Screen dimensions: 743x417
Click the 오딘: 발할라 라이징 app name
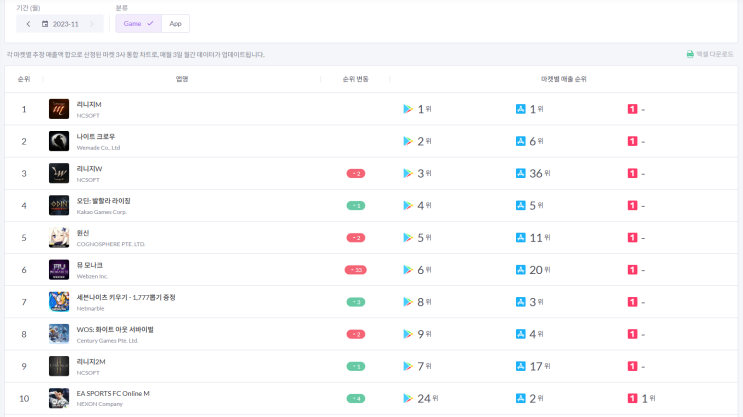point(103,201)
